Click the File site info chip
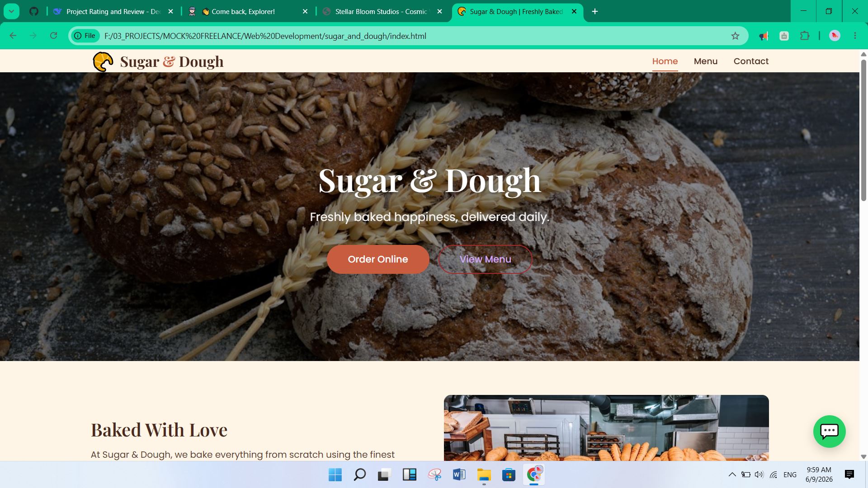 pyautogui.click(x=85, y=36)
